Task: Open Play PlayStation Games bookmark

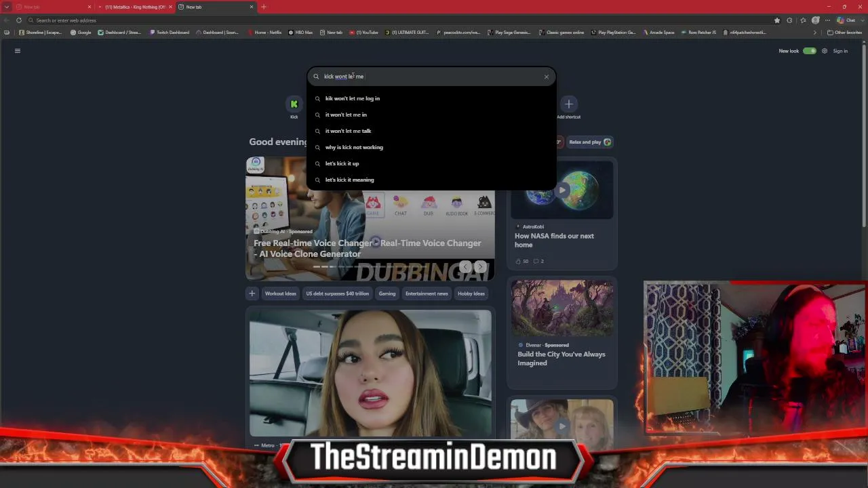Action: 614,33
